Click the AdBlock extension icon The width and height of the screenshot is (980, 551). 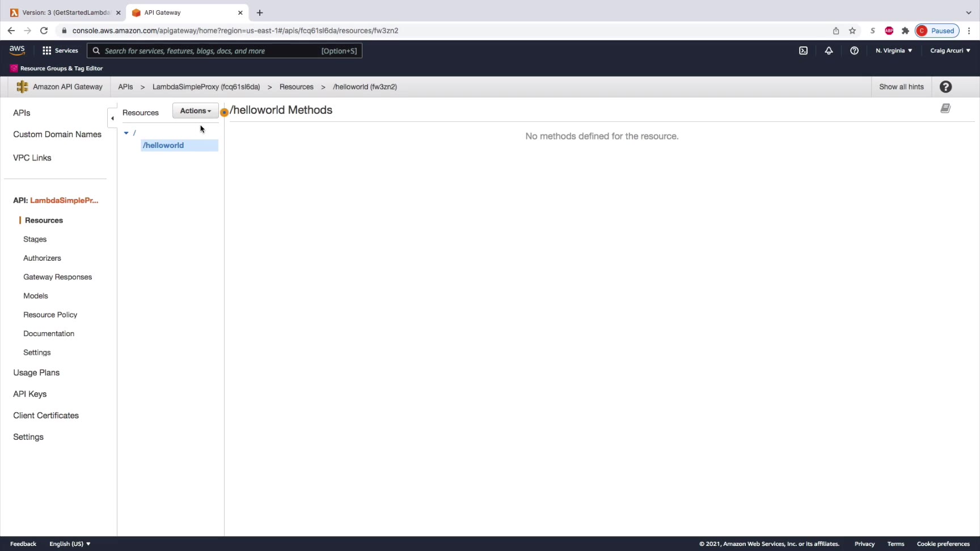pos(889,31)
